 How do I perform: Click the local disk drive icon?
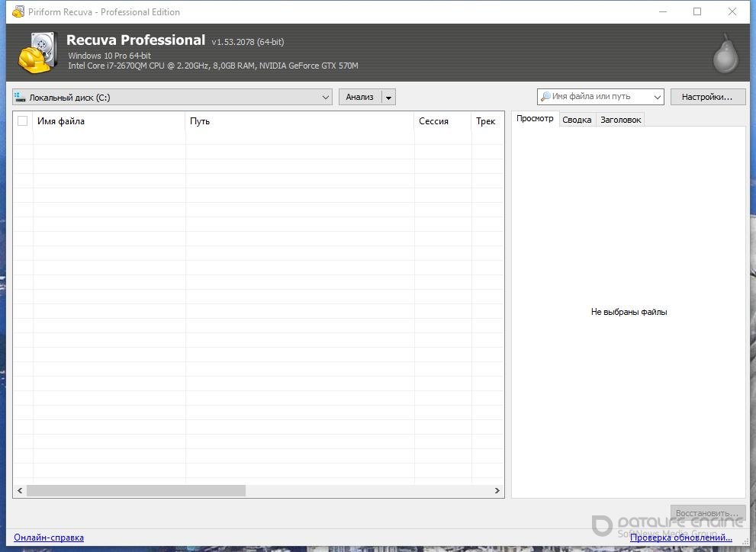[x=21, y=97]
